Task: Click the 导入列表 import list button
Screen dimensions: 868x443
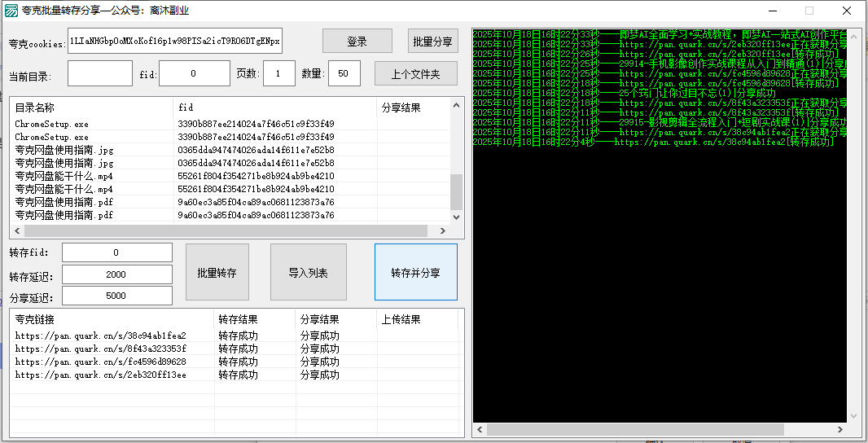Action: 309,273
